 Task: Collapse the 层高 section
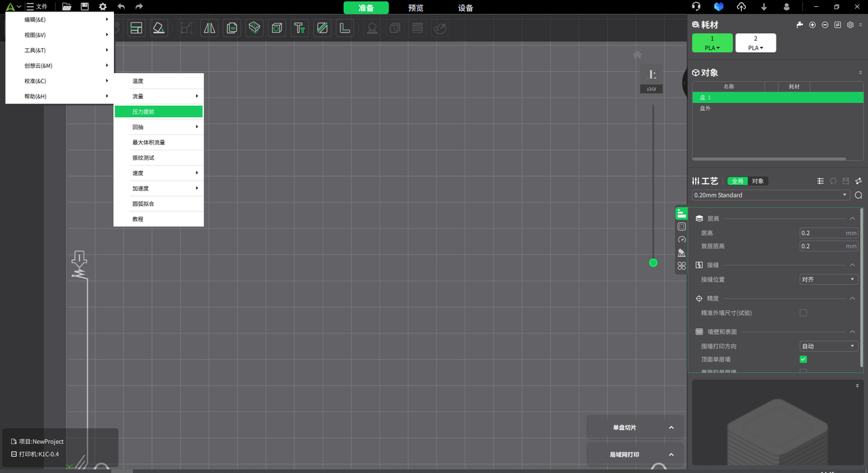tap(852, 219)
